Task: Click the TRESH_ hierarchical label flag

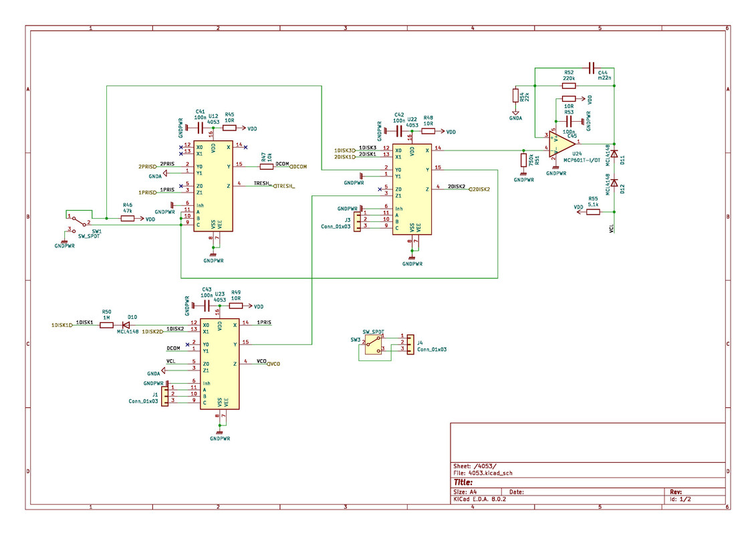Action: coord(285,186)
